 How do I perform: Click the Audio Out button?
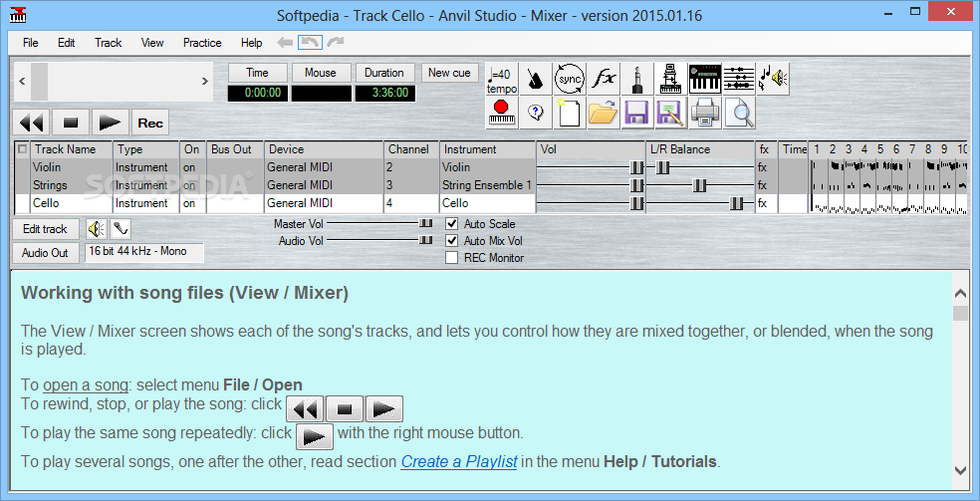[45, 253]
